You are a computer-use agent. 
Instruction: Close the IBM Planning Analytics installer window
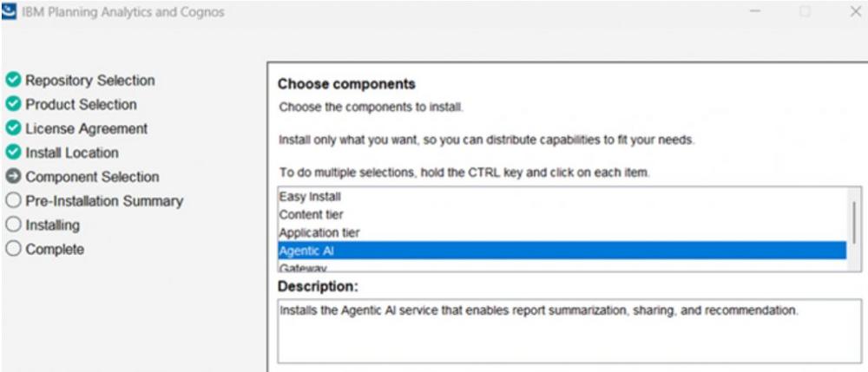point(855,11)
